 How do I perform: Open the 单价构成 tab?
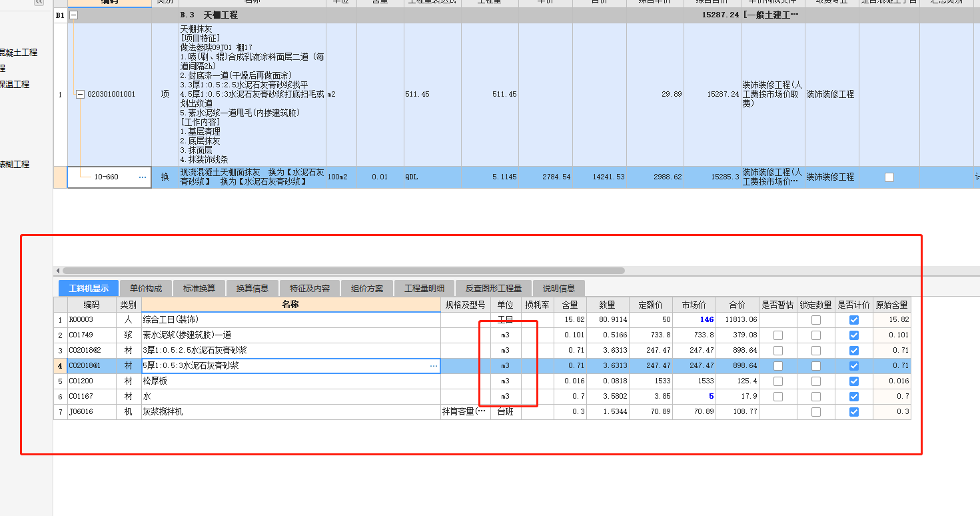click(146, 289)
